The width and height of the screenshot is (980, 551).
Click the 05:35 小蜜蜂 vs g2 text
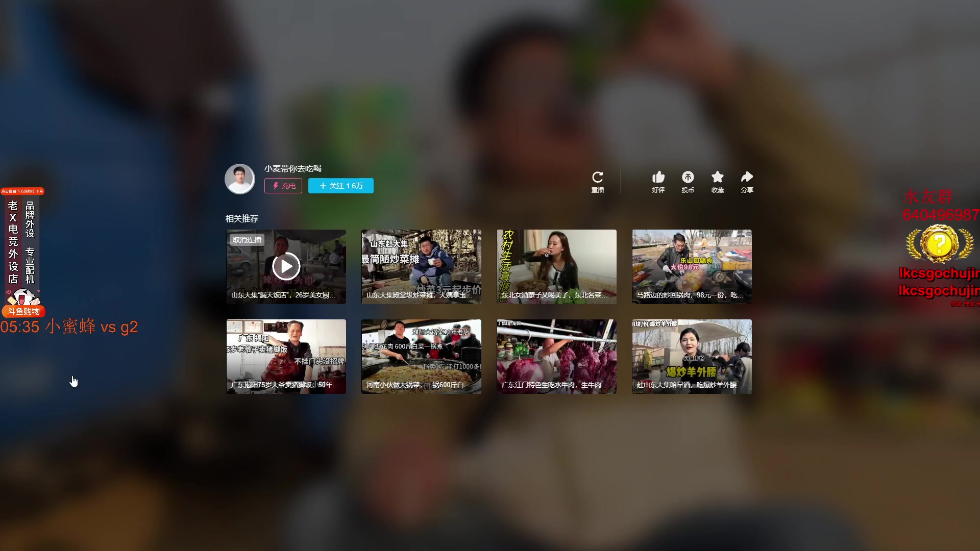[x=69, y=327]
